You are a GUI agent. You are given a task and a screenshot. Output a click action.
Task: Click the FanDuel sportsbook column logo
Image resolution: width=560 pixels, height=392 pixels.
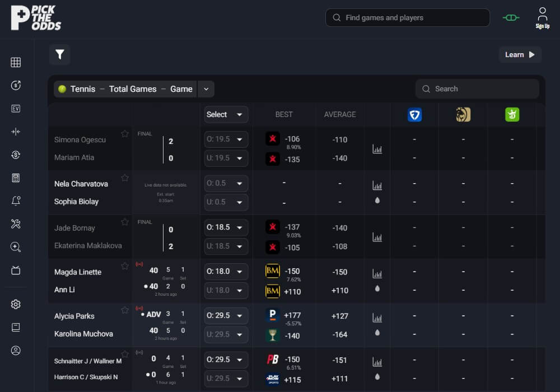[x=414, y=114]
